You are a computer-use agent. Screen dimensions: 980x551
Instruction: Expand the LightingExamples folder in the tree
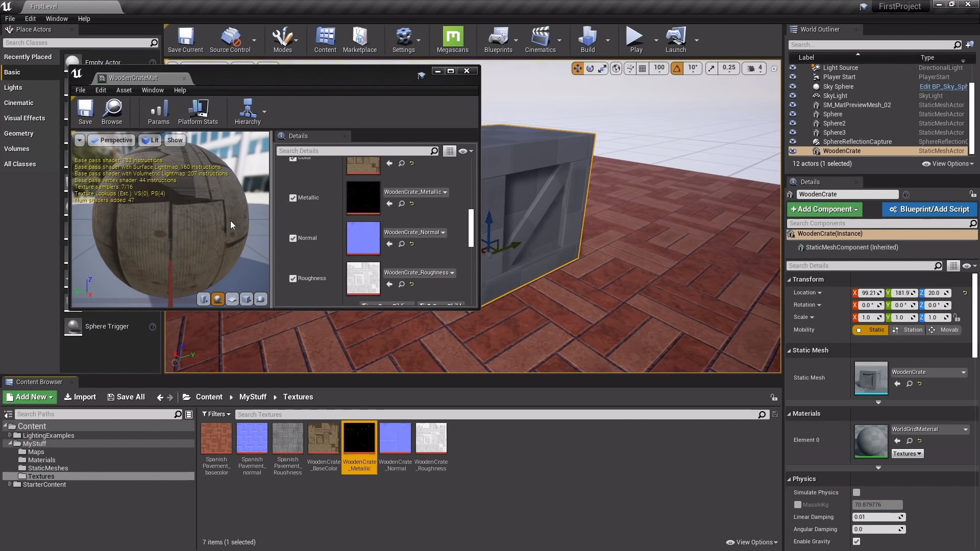pos(10,435)
